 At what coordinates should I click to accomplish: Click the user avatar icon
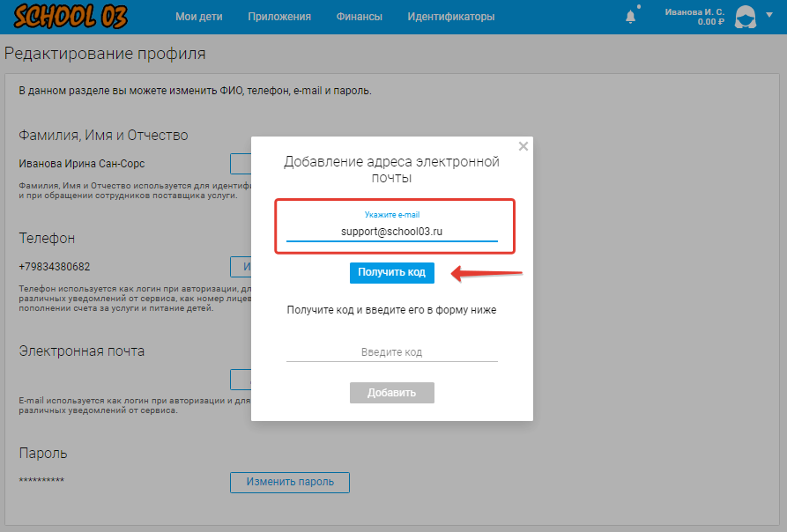point(746,17)
